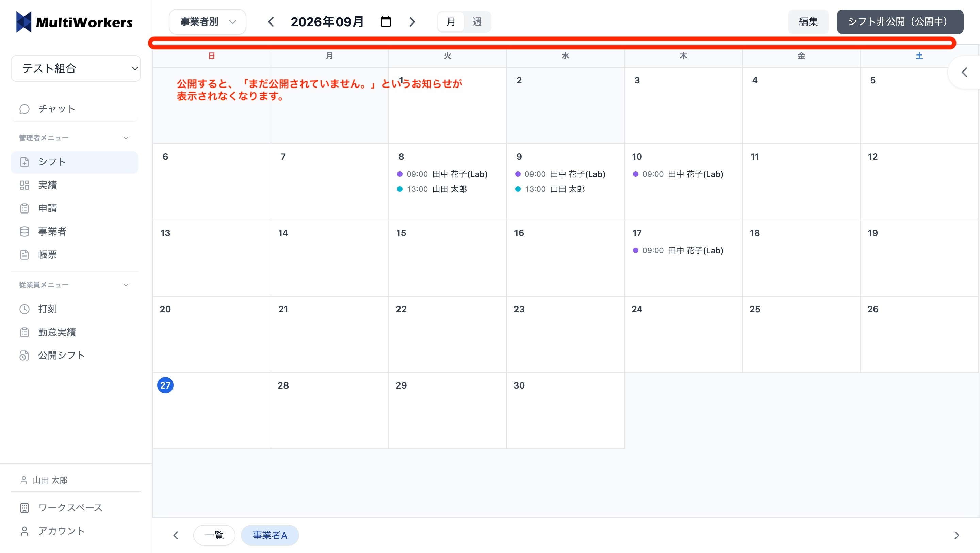Image resolution: width=980 pixels, height=553 pixels.
Task: Open 09:00 田中 花子(Lab) shift on the 10th
Action: click(x=678, y=174)
